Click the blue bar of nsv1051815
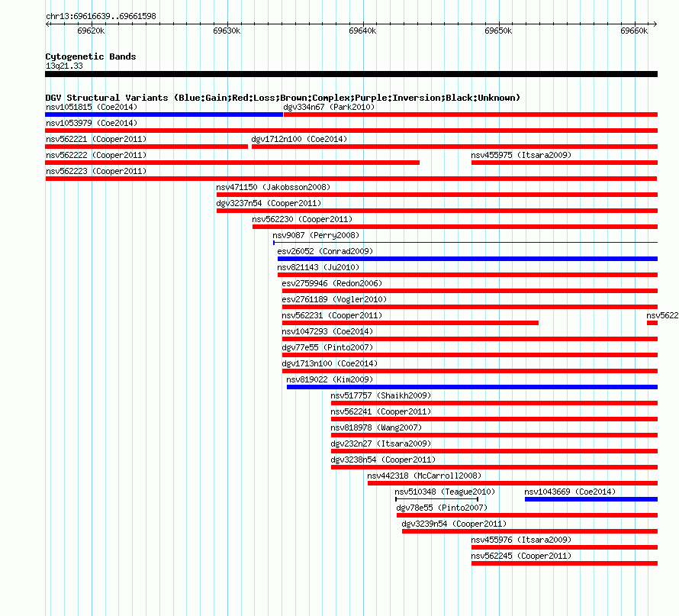Screen dimensions: 679x616 click(164, 114)
